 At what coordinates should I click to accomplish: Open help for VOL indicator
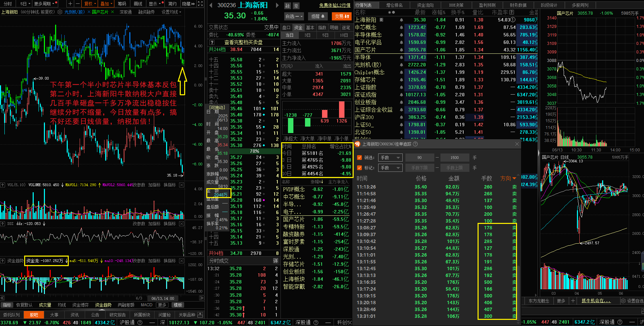click(3, 185)
